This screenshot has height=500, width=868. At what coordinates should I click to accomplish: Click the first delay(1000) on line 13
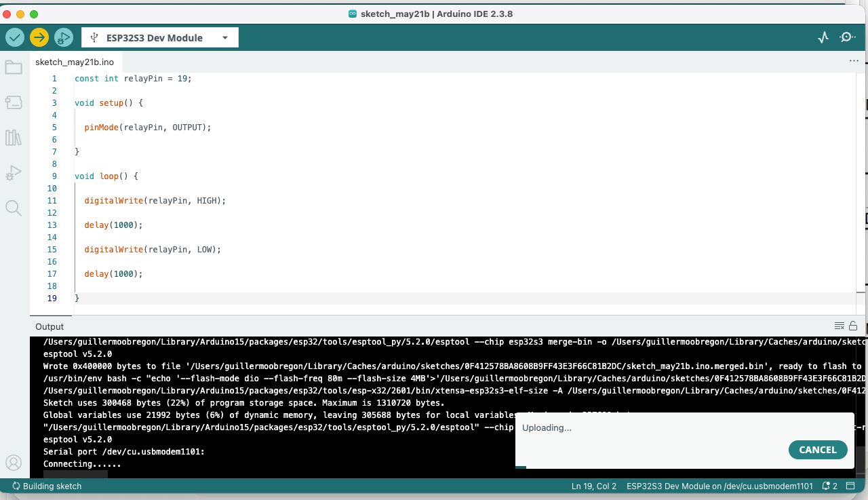[x=114, y=225]
